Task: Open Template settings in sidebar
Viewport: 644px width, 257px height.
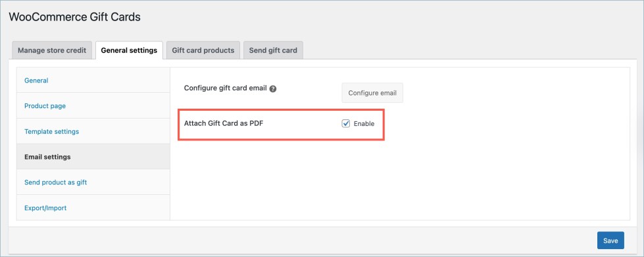Action: pos(93,132)
